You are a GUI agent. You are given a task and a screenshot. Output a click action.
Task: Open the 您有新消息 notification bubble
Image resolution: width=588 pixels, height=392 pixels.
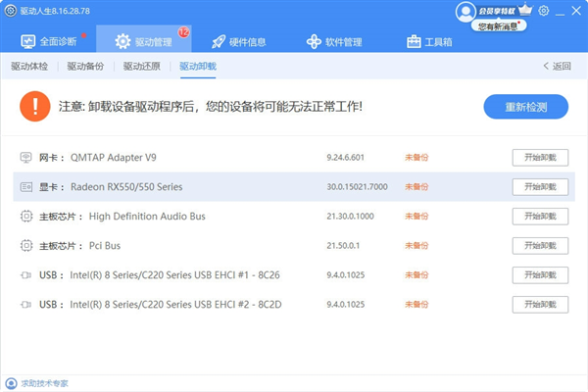point(499,25)
